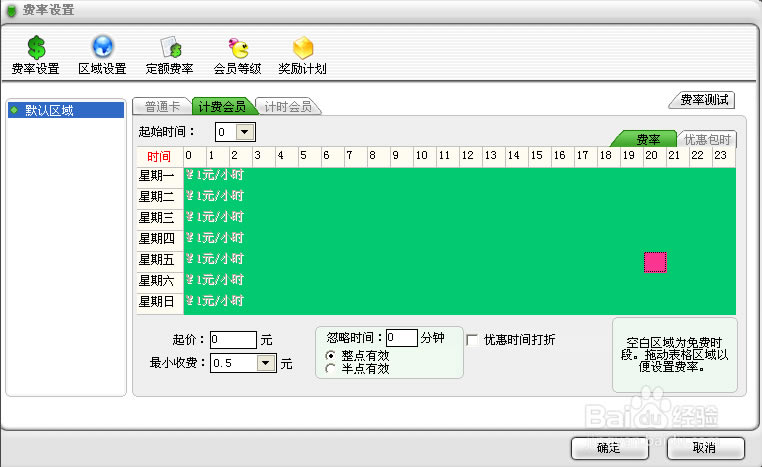Enable 优惠时间打折 checkbox
The height and width of the screenshot is (467, 762).
click(472, 340)
